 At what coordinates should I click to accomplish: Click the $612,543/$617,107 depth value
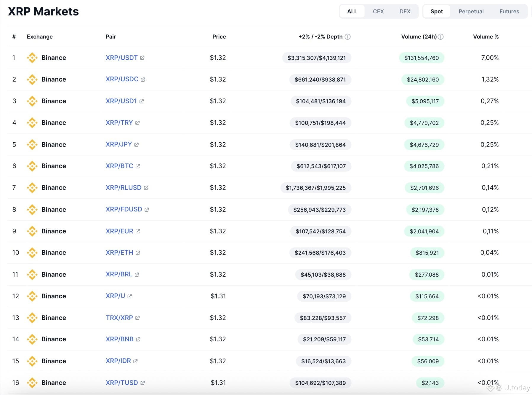(x=321, y=166)
